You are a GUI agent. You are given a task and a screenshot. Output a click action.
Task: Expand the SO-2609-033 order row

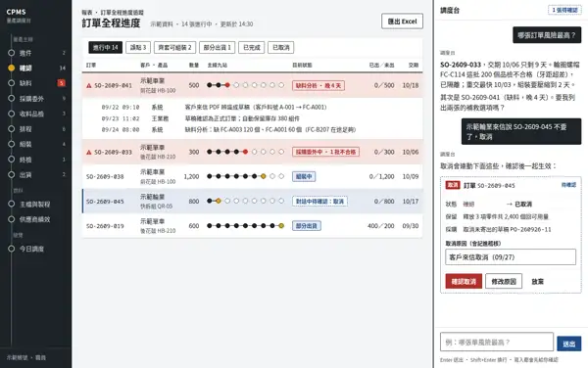click(253, 152)
